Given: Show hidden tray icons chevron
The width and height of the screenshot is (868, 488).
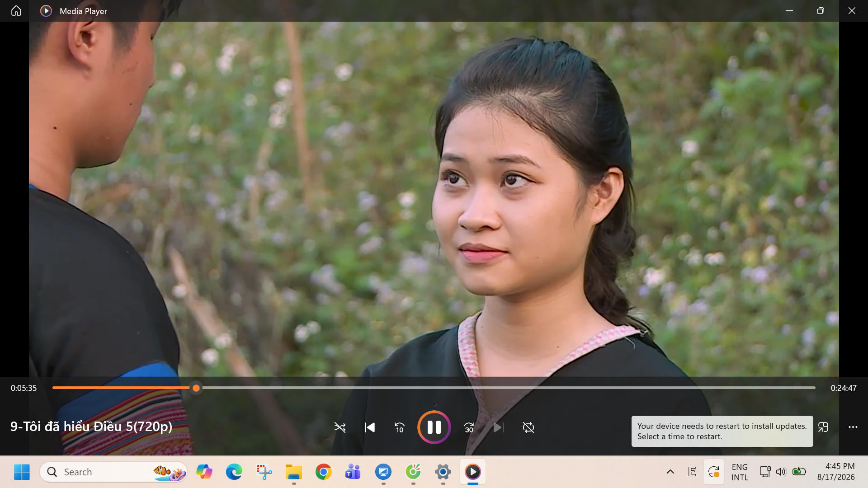Looking at the screenshot, I should pyautogui.click(x=670, y=472).
